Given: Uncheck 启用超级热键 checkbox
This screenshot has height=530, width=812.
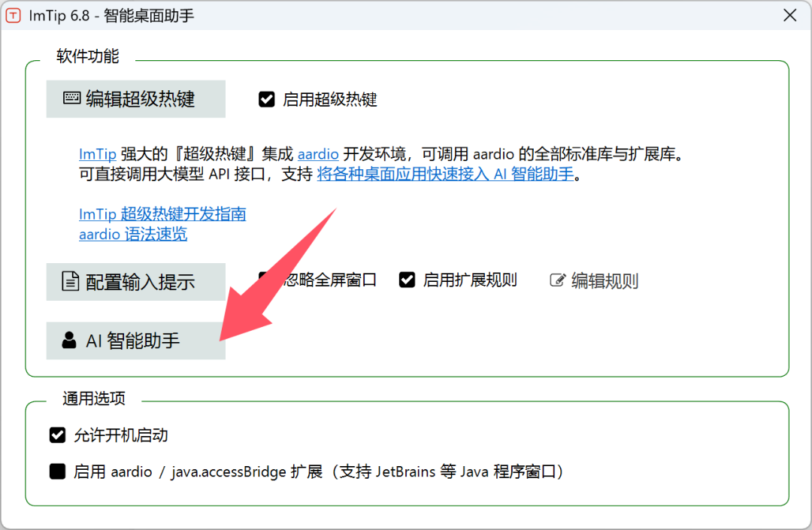Looking at the screenshot, I should pyautogui.click(x=267, y=98).
